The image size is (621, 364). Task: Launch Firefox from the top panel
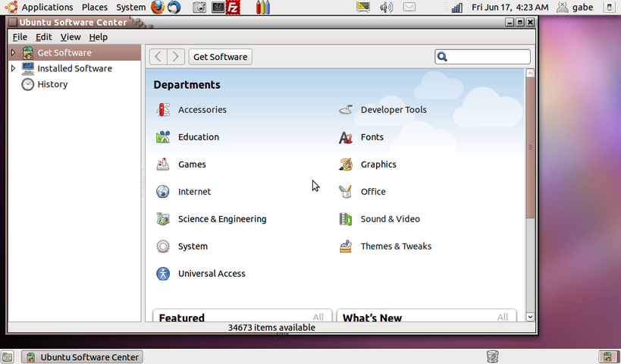click(158, 7)
